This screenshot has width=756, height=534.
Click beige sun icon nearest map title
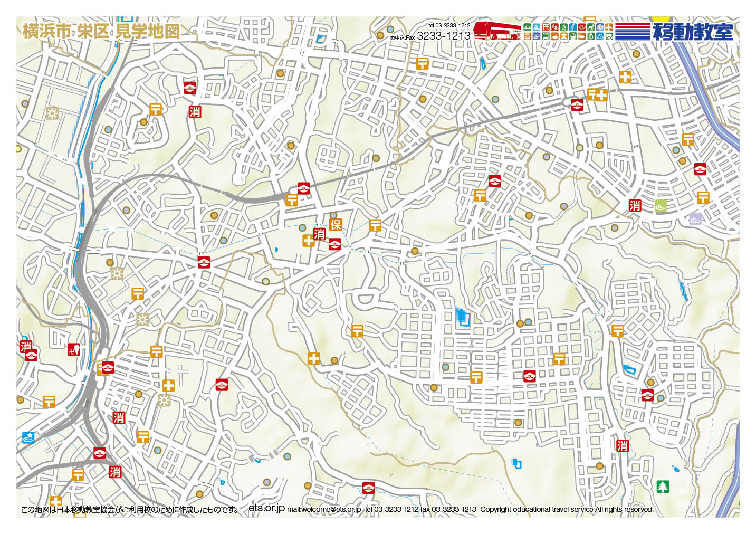click(52, 113)
